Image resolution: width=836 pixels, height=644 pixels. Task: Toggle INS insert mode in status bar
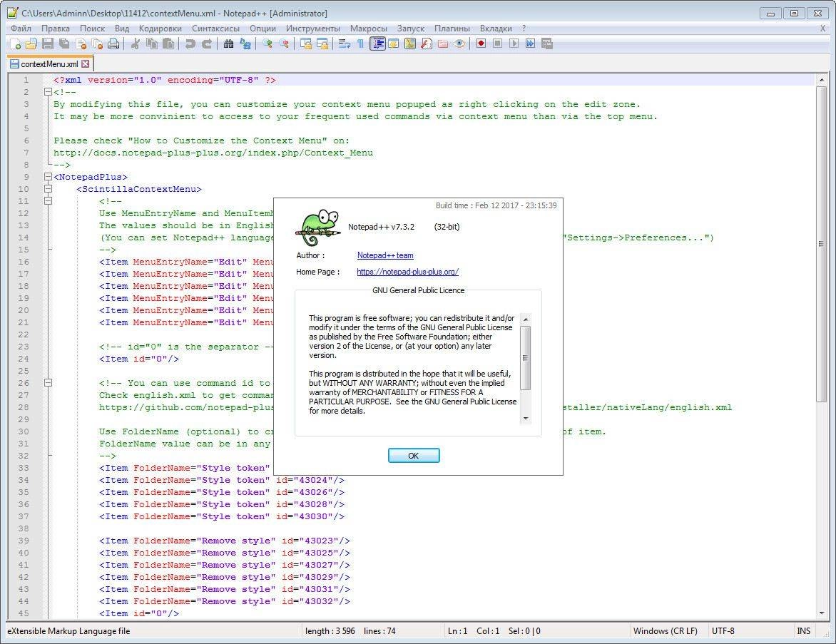click(x=803, y=630)
